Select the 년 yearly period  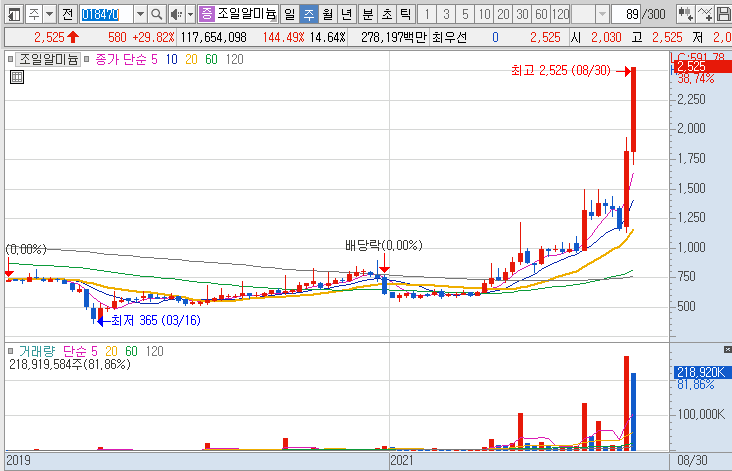tap(346, 14)
